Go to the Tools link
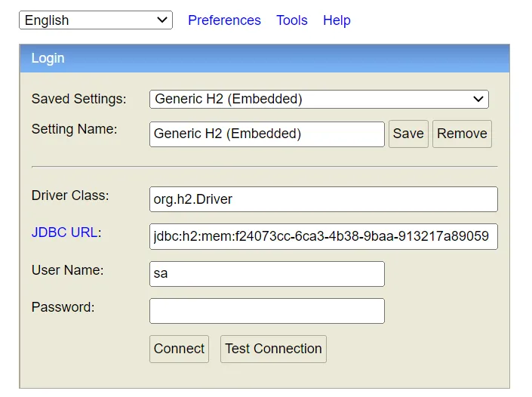532x397 pixels. coord(291,20)
